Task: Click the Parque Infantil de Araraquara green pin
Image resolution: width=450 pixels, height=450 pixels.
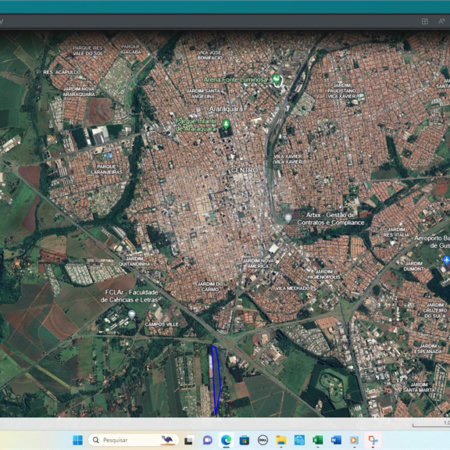Action: [x=226, y=125]
